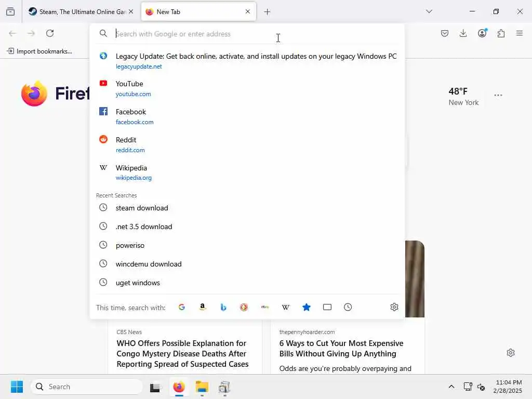Search this time with Wikipedia icon
Viewport: 532px width, 399px height.
[x=286, y=307]
